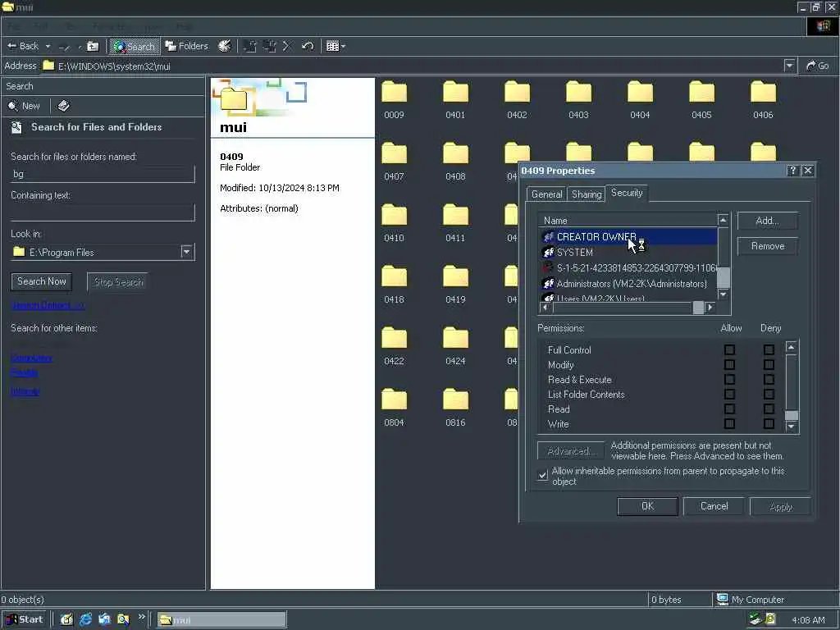This screenshot has width=840, height=630.
Task: Click the name list vertical scroll thumb
Action: (724, 277)
